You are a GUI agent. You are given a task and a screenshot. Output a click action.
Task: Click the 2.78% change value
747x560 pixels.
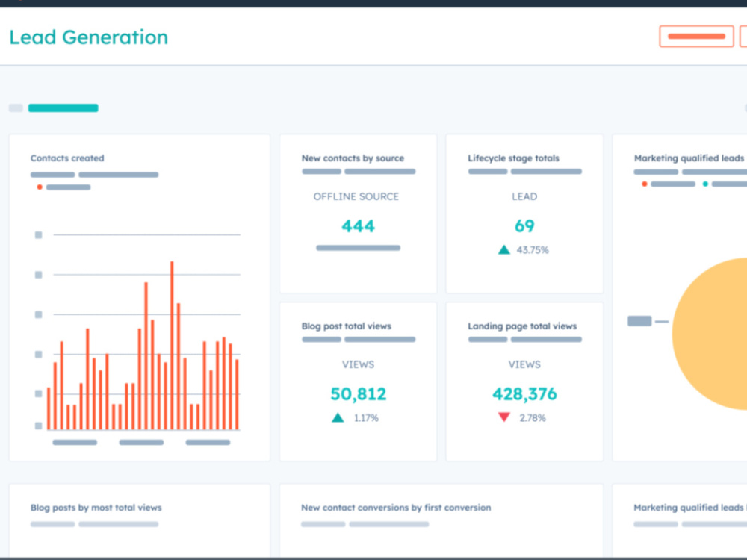[x=533, y=418]
